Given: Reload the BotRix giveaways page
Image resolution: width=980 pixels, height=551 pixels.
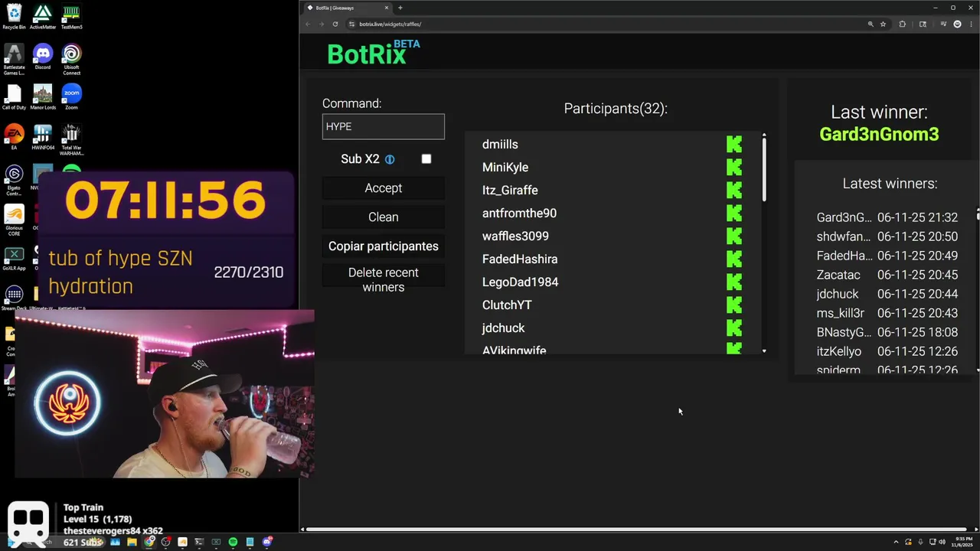Looking at the screenshot, I should (335, 24).
